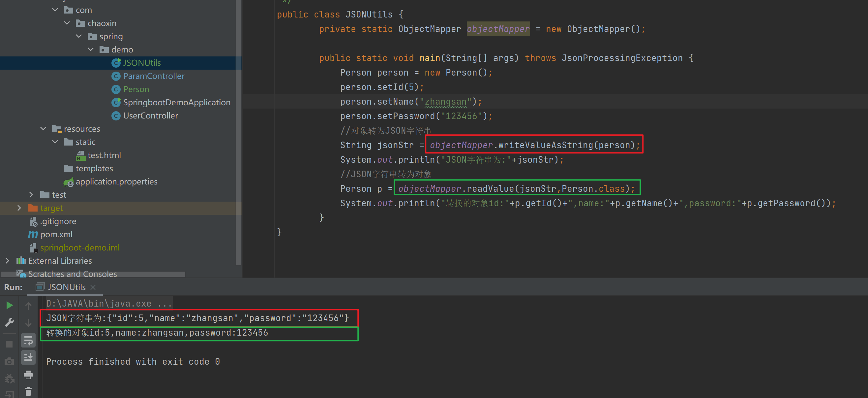Image resolution: width=868 pixels, height=398 pixels.
Task: Open pom.xml file
Action: [56, 234]
